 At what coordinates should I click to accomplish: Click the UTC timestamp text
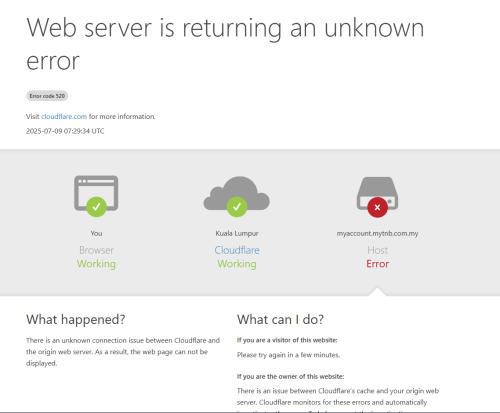click(x=65, y=131)
